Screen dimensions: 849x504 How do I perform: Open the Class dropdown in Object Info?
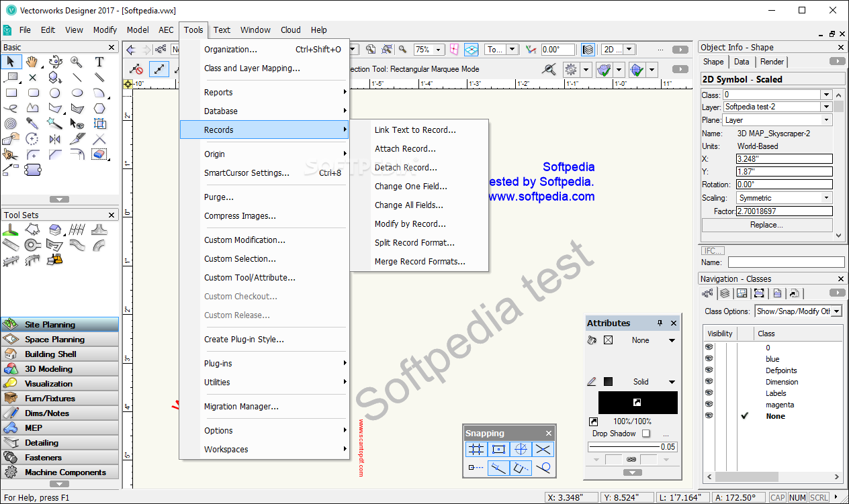coord(827,95)
